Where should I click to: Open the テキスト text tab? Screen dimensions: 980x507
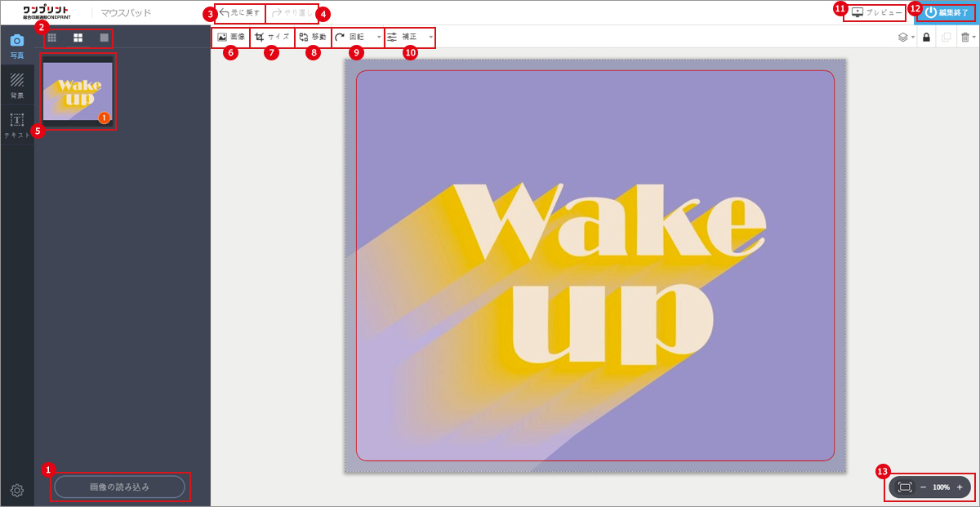pyautogui.click(x=17, y=126)
